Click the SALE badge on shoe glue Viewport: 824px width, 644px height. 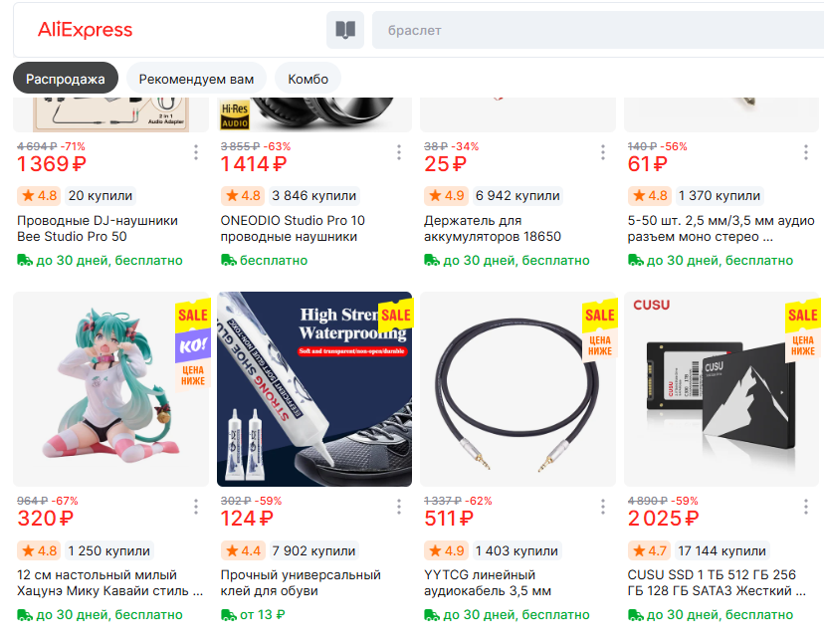[x=395, y=316]
